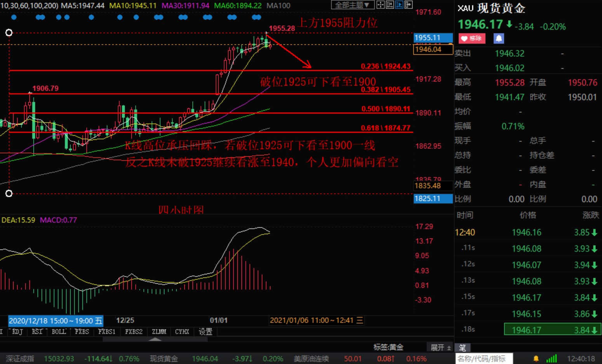The width and height of the screenshot is (602, 364).
Task: Open the CYHX indicator tab
Action: point(182,332)
